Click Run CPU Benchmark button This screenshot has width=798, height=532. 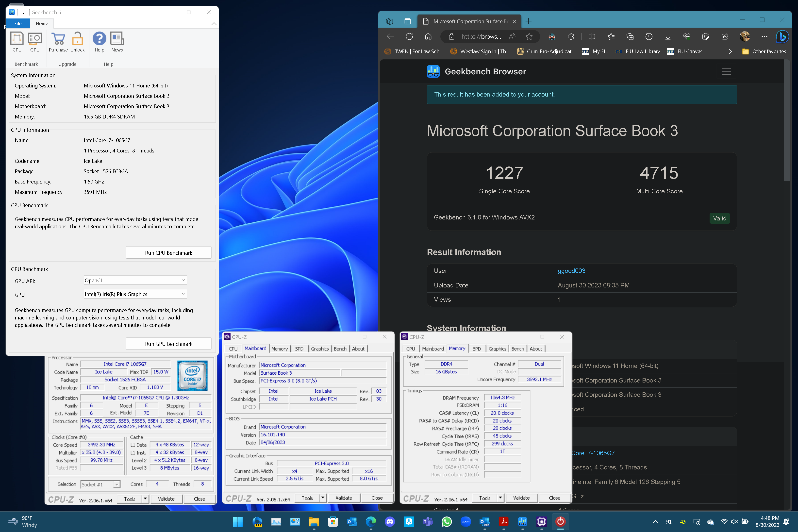pos(168,253)
